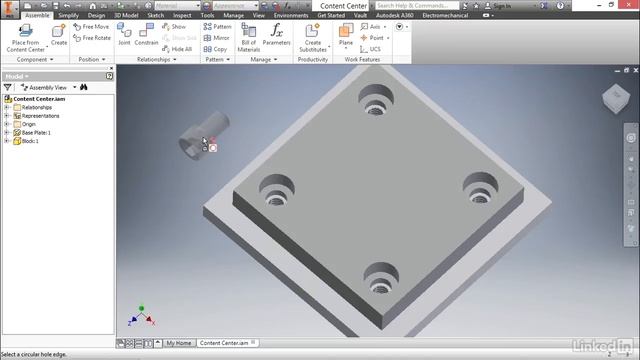This screenshot has width=640, height=360.
Task: Open the fx Parameters dialog
Action: (x=276, y=35)
